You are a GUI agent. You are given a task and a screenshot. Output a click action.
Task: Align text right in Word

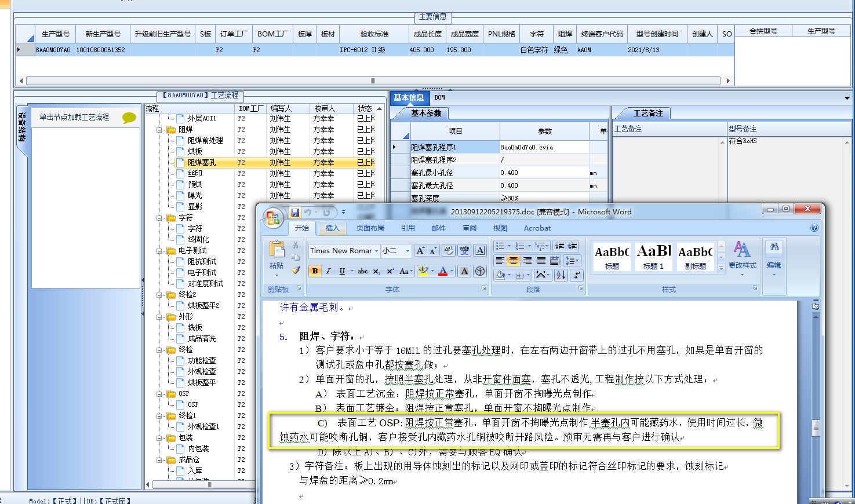527,261
